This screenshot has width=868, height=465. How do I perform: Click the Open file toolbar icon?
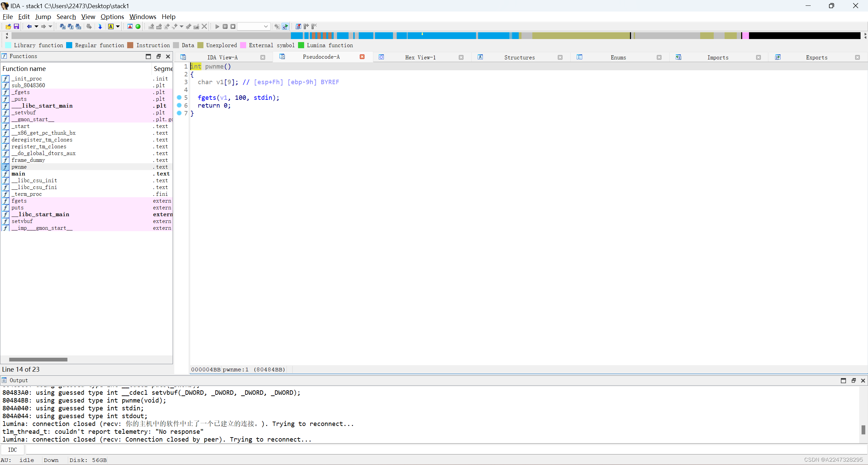pyautogui.click(x=8, y=26)
